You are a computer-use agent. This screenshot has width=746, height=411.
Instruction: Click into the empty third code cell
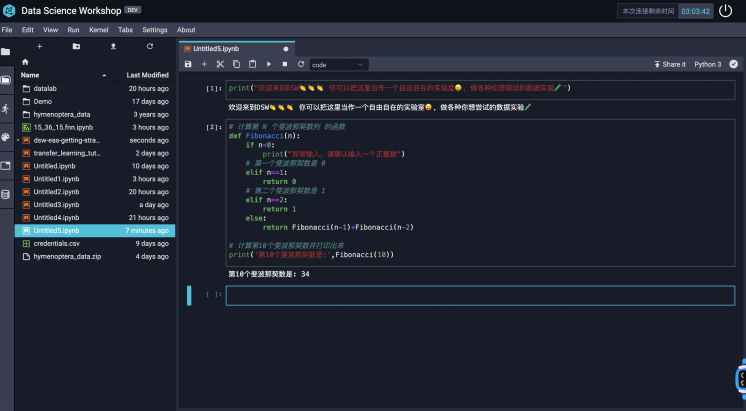(x=480, y=295)
